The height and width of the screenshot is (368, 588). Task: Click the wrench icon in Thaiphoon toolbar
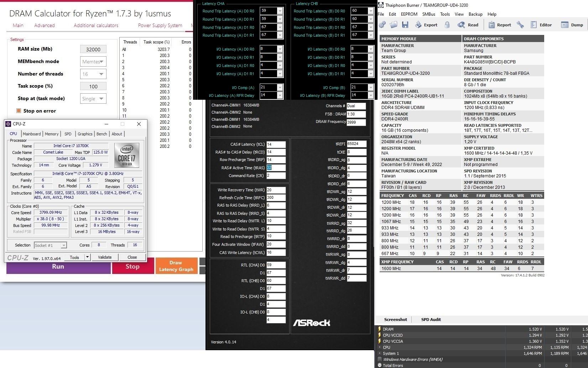(x=520, y=25)
